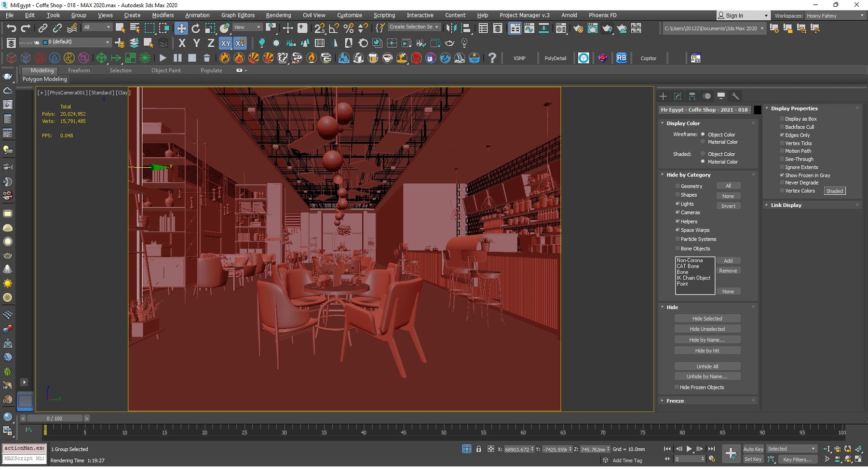Click the Unhide All button
Image resolution: width=868 pixels, height=470 pixels.
707,366
